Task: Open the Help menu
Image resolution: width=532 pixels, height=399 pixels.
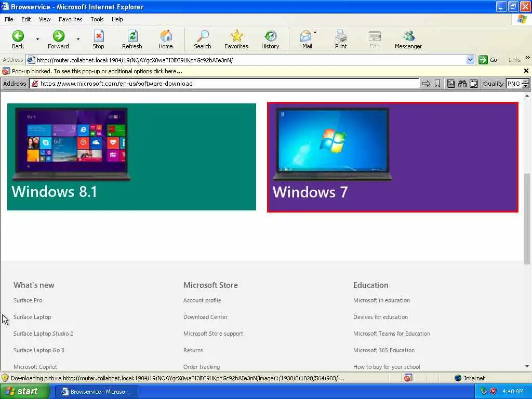Action: click(x=117, y=19)
